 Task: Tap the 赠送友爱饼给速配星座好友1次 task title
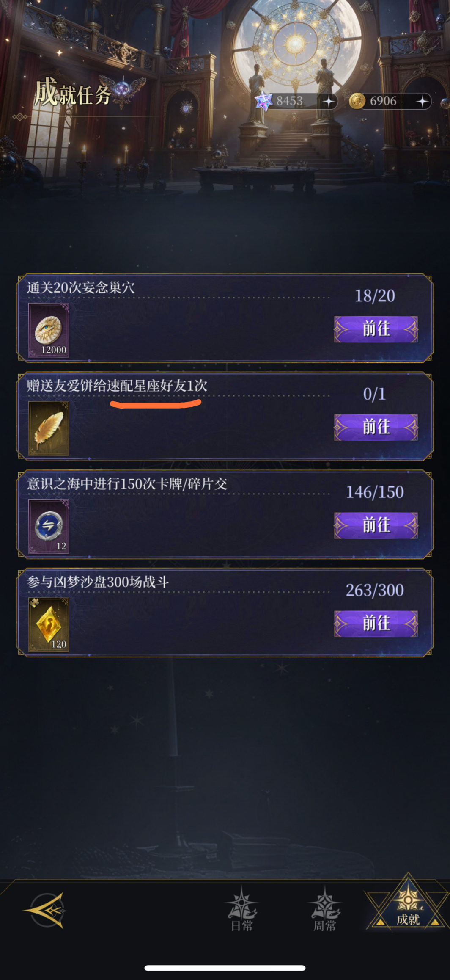[x=117, y=386]
